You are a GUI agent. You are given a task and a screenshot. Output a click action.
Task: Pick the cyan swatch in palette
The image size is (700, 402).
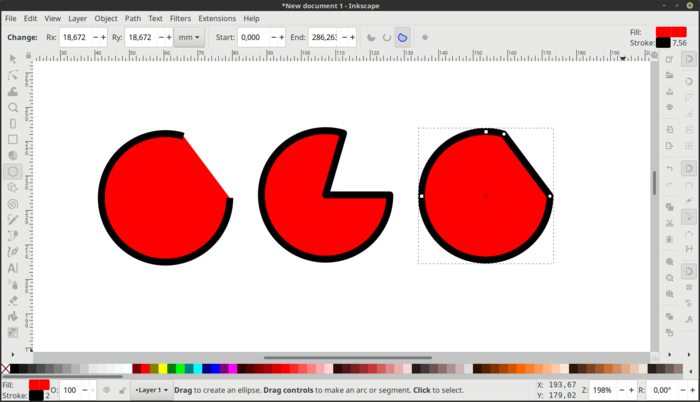[x=198, y=368]
